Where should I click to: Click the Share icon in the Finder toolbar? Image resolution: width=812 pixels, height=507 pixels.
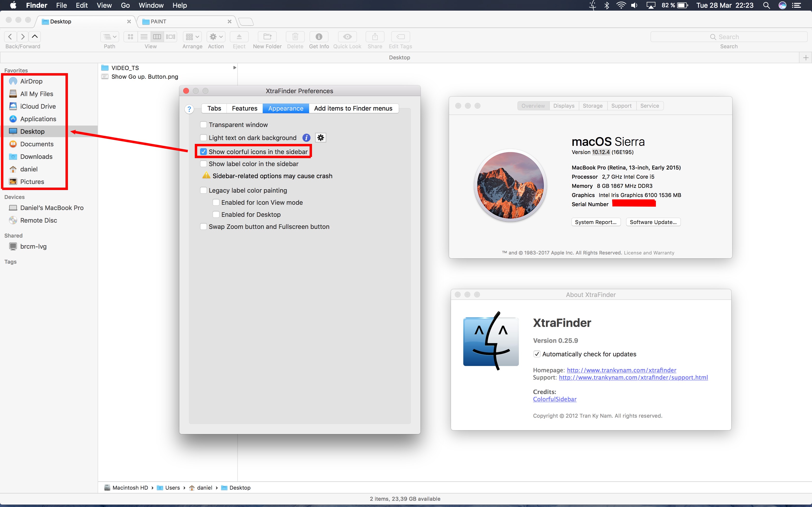(x=375, y=36)
